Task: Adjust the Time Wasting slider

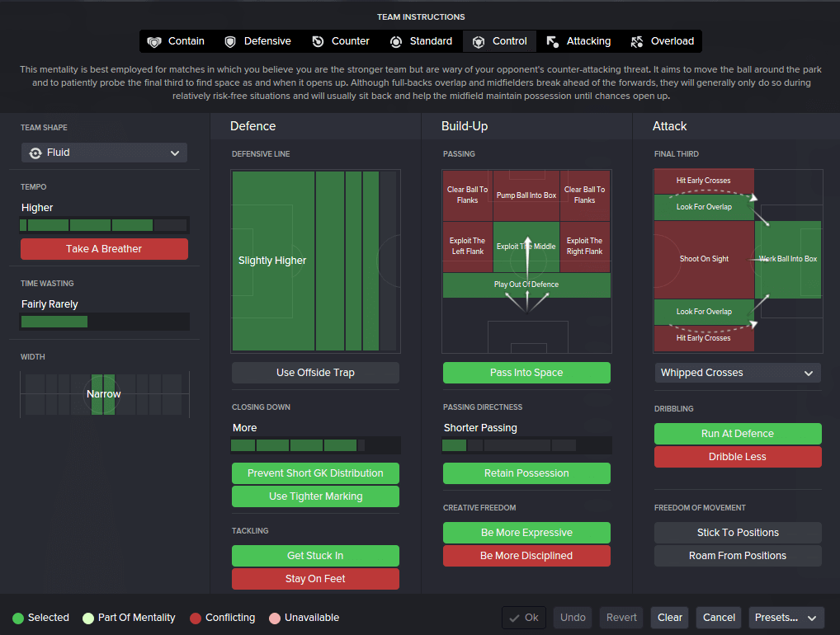Action: tap(105, 322)
